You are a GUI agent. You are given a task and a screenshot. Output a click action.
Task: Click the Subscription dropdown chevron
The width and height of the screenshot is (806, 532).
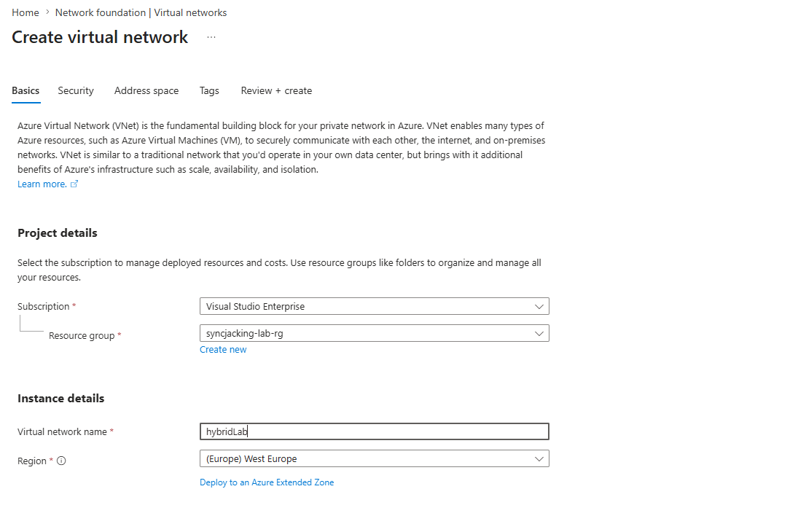(x=539, y=306)
